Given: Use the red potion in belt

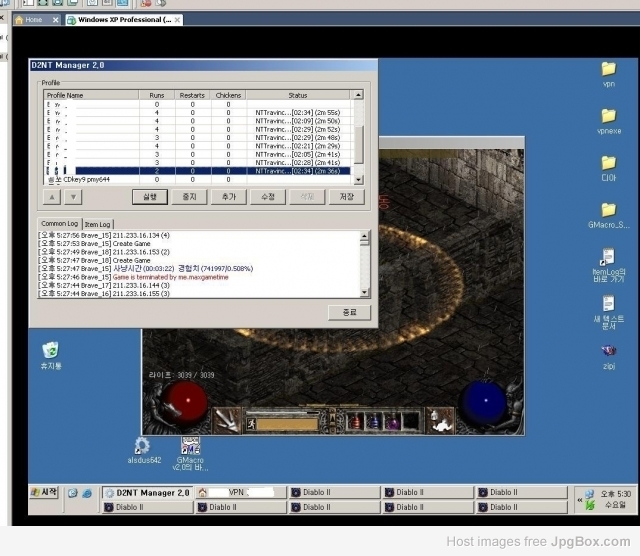Looking at the screenshot, I should click(x=356, y=421).
